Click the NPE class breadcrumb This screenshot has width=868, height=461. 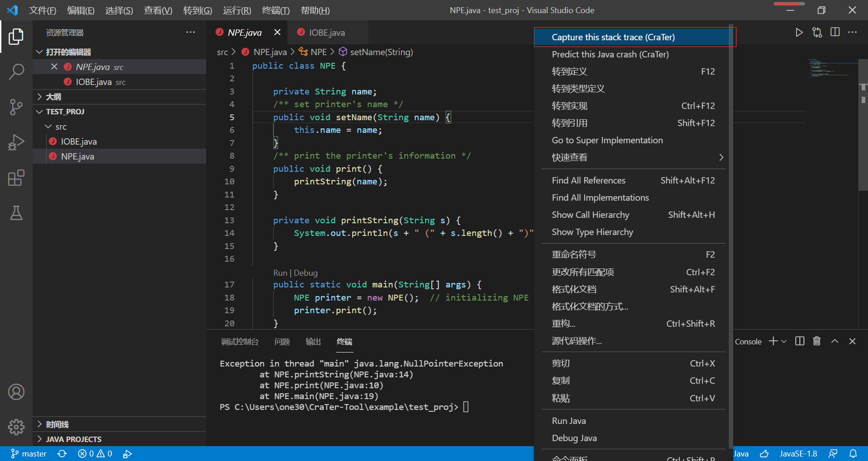point(313,52)
